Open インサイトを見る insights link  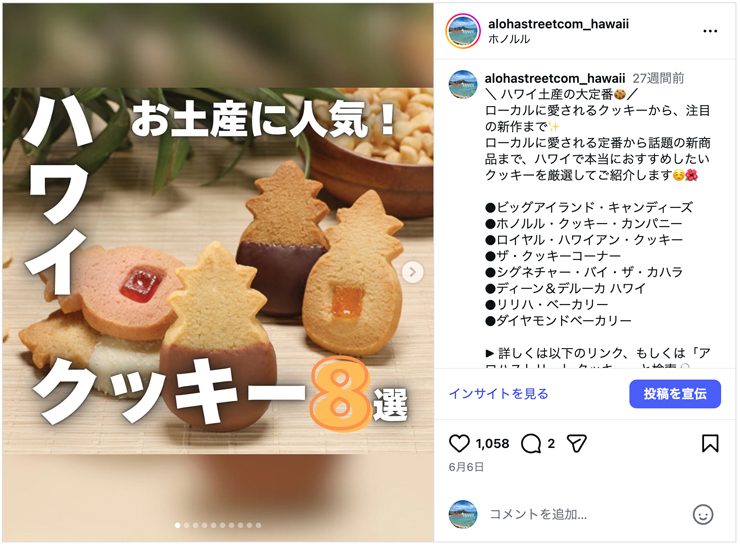coord(499,394)
